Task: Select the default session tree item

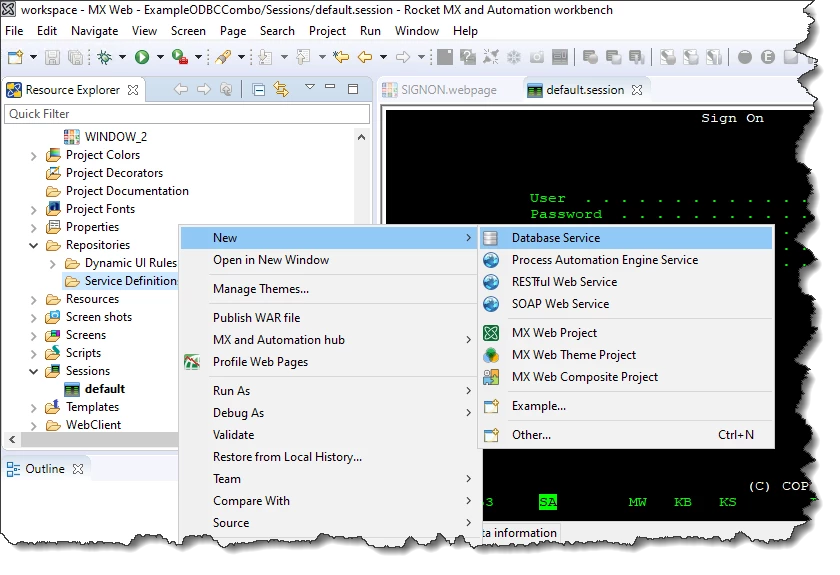Action: (95, 389)
